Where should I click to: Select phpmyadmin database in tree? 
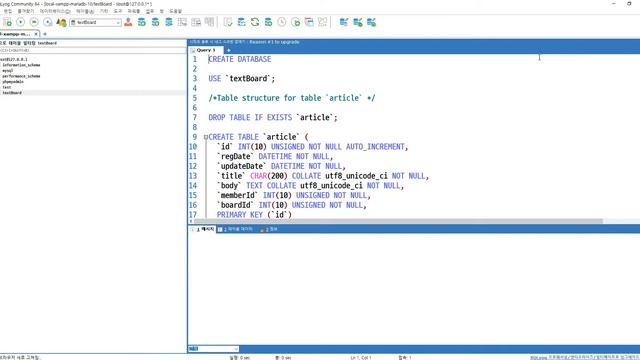(13, 82)
